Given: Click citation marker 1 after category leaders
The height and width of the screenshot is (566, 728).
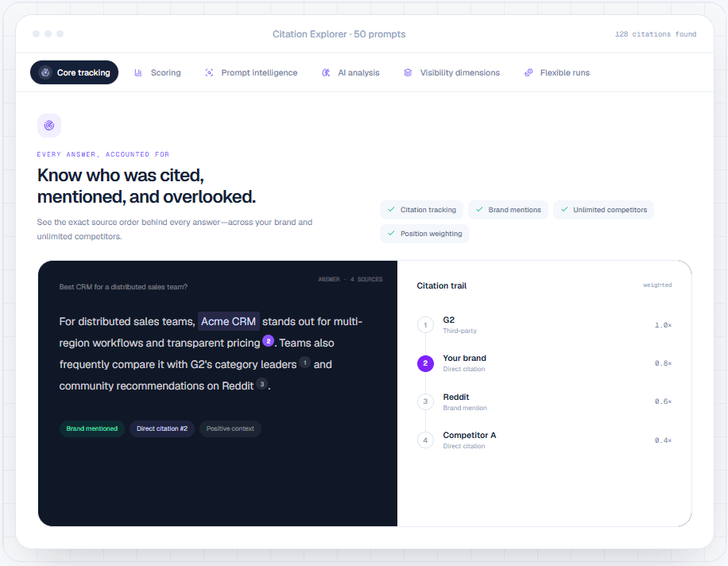Looking at the screenshot, I should tap(304, 362).
